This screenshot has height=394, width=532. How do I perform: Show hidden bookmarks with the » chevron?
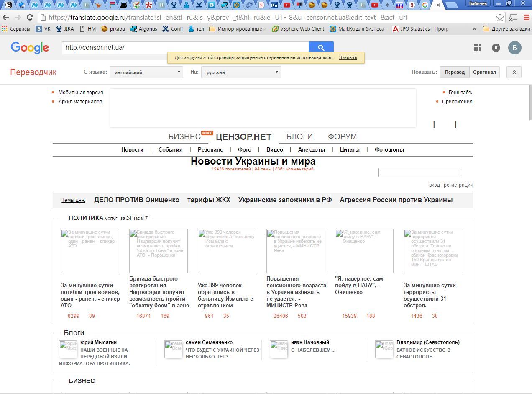[474, 29]
